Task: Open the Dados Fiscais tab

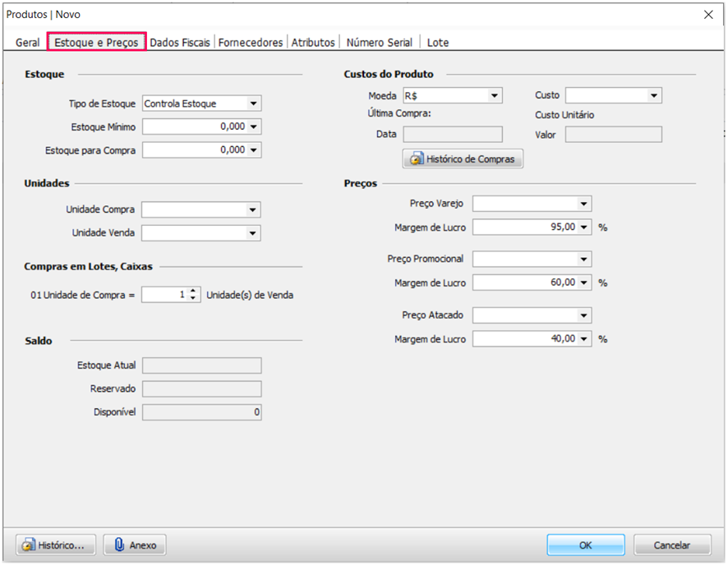Action: coord(180,42)
